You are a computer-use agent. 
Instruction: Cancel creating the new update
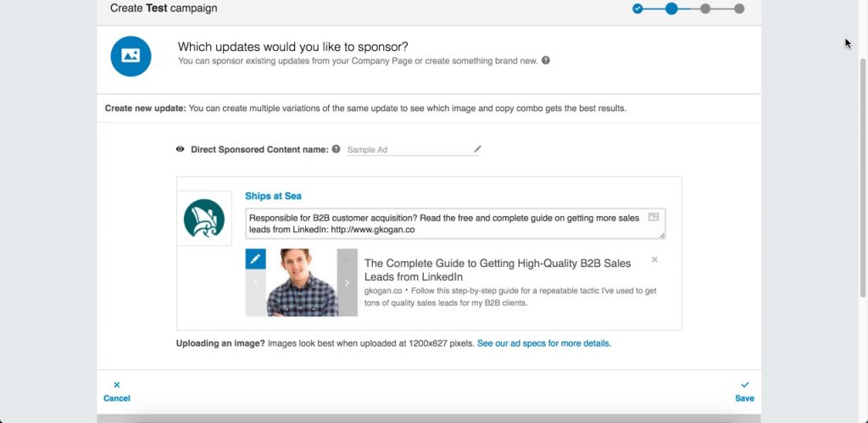point(117,392)
